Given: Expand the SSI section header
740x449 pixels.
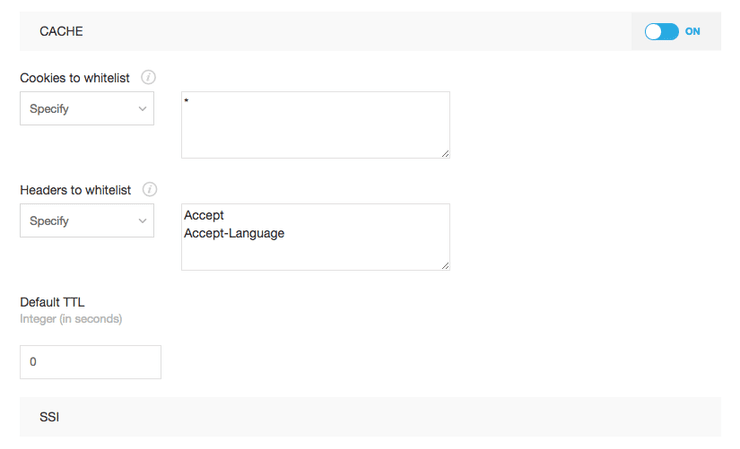Looking at the screenshot, I should 370,416.
